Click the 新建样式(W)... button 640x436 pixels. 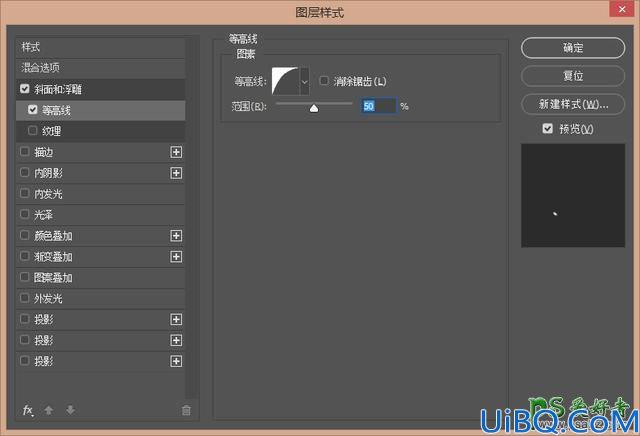(573, 104)
